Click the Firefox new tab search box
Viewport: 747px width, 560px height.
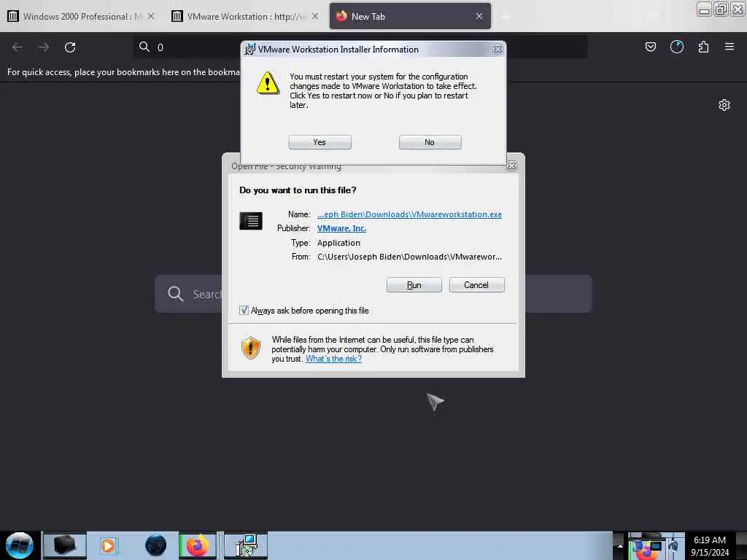coord(373,294)
